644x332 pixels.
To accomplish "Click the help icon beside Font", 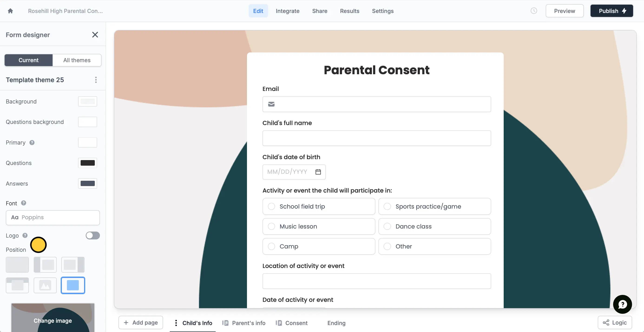I will (24, 203).
